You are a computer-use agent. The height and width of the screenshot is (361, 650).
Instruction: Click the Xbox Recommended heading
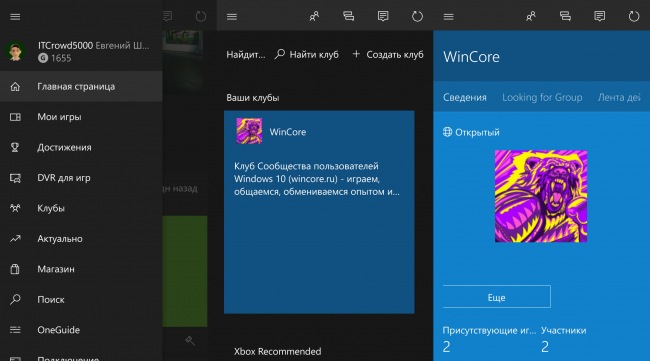click(x=277, y=351)
